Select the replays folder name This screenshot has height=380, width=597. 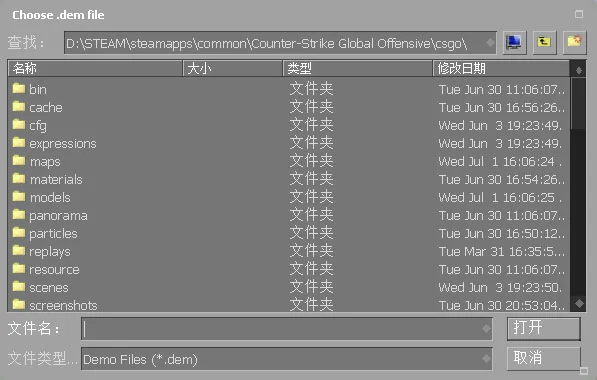point(50,252)
